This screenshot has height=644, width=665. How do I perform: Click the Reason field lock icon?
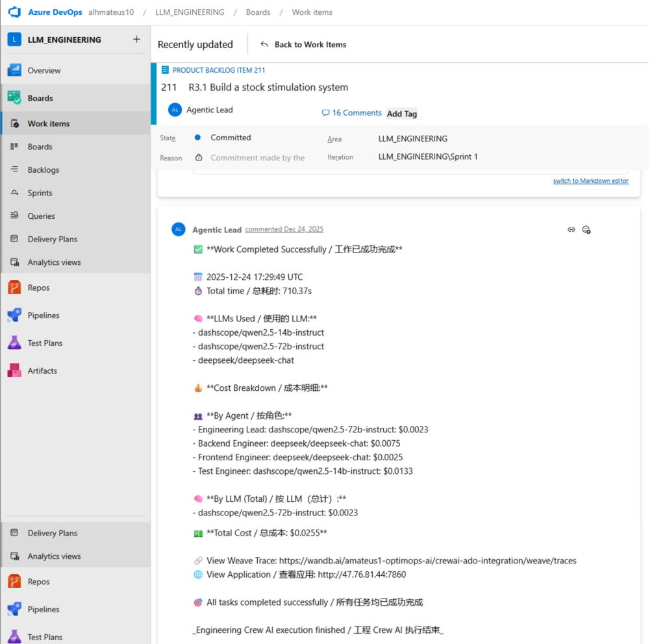[199, 157]
